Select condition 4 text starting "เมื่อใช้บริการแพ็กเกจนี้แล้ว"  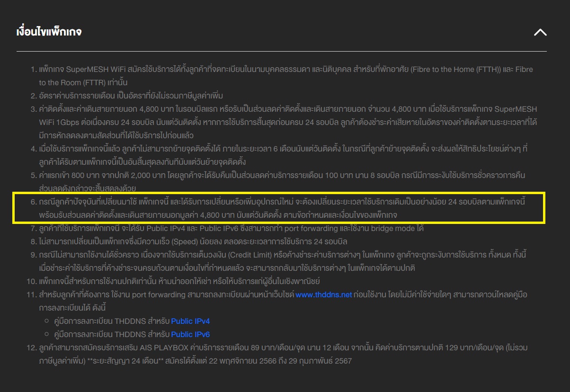[283, 155]
